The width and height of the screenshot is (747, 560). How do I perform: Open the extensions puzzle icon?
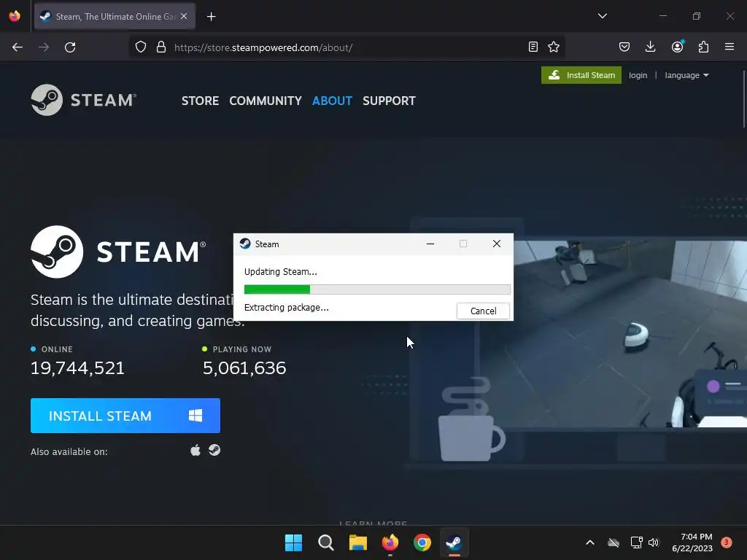click(703, 47)
